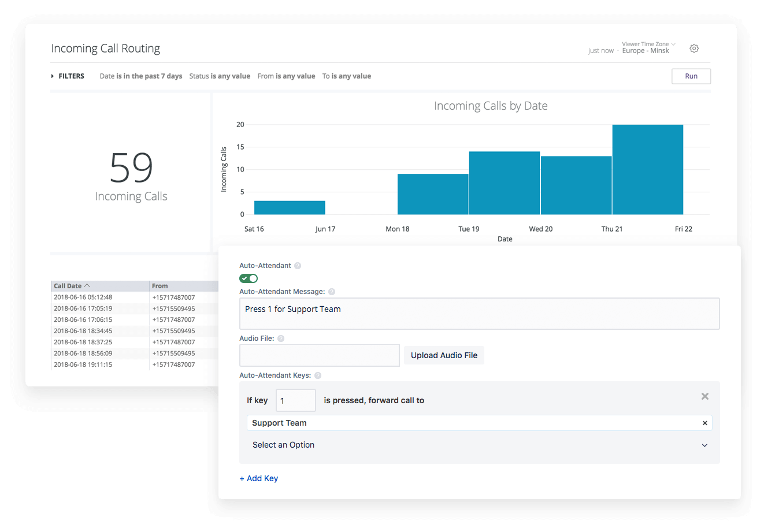The image size is (764, 532).
Task: Expand the FILTERS section
Action: pos(68,76)
